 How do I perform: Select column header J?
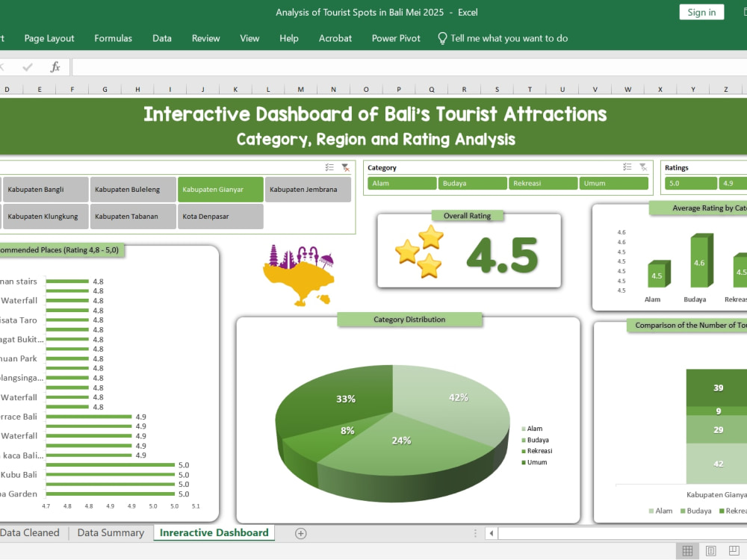[203, 89]
